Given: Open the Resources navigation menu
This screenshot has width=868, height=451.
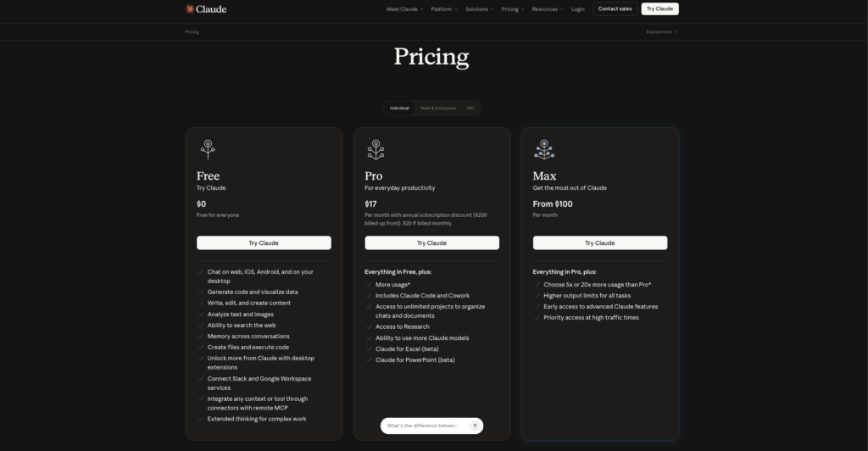Looking at the screenshot, I should pos(548,9).
